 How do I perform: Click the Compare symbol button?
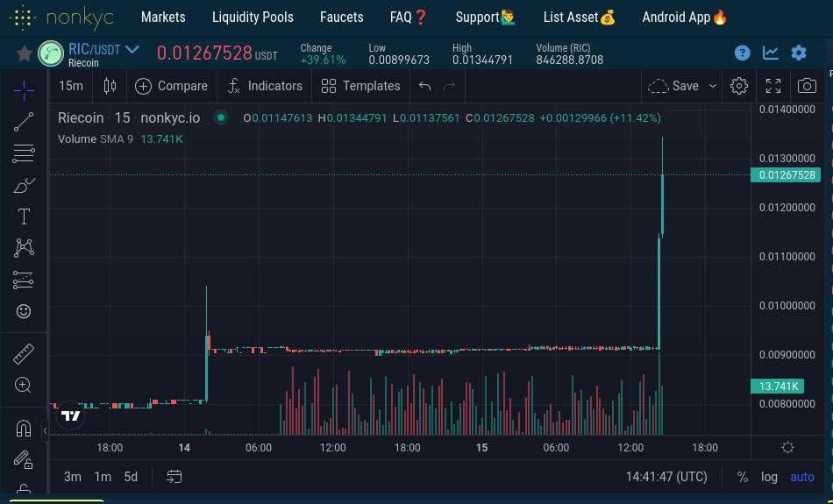171,86
